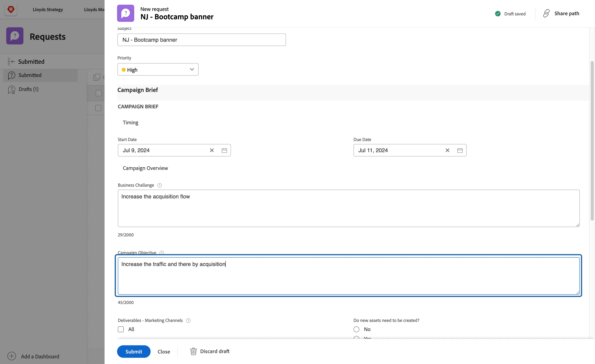Click the form's vertical scrollbar
The image size is (595, 364).
tap(592, 141)
